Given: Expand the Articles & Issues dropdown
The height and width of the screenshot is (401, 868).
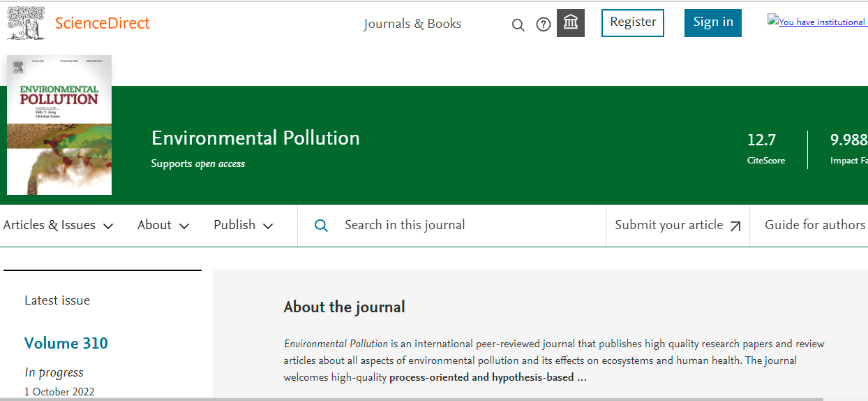Looking at the screenshot, I should pyautogui.click(x=58, y=225).
